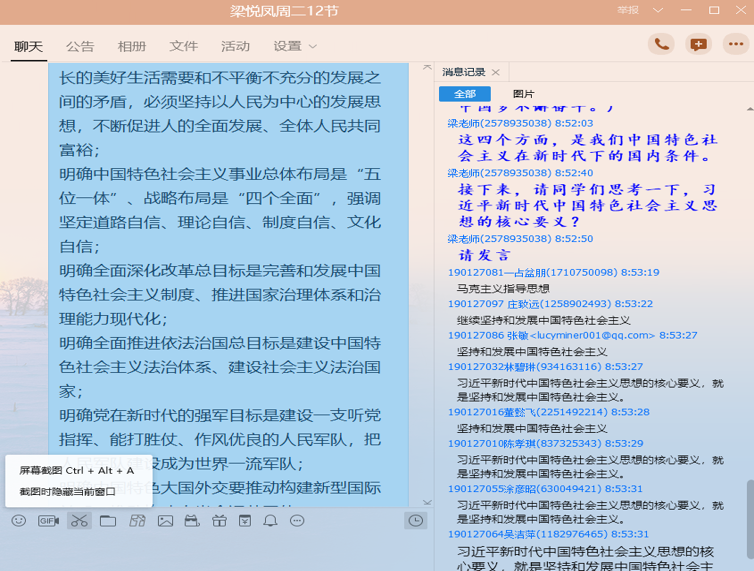Open the 消息记录 dropdown arrow

click(x=495, y=72)
